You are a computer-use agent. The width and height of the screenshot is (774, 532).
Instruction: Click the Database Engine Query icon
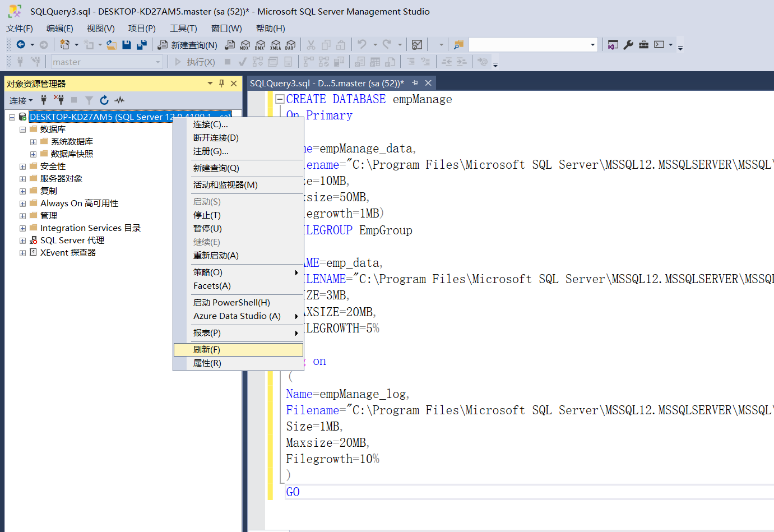(x=230, y=45)
